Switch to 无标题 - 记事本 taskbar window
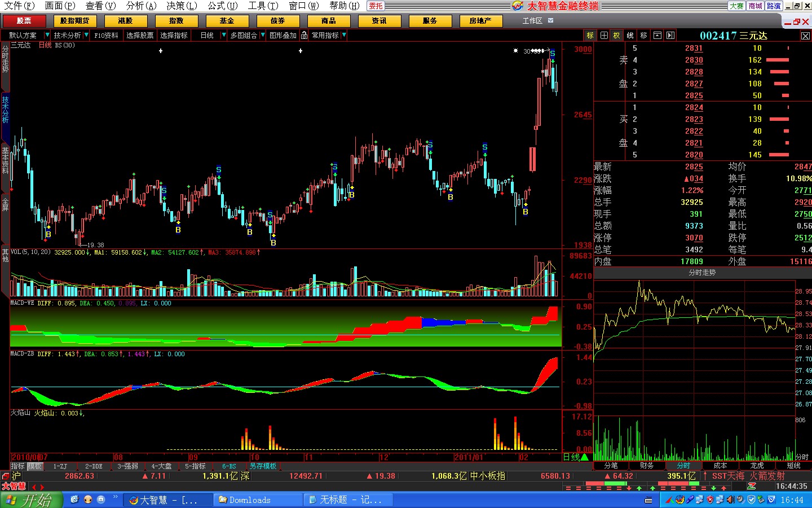Screen dimensions: 812x508 [348, 500]
